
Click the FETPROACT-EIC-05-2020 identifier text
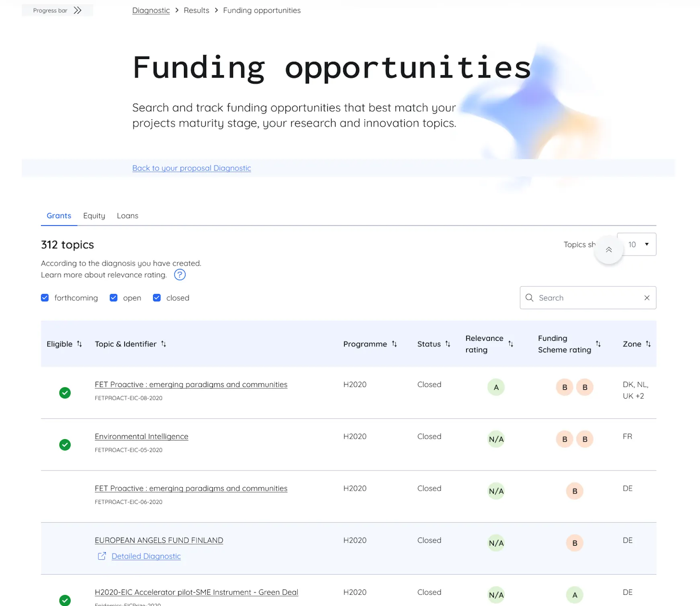(x=129, y=450)
